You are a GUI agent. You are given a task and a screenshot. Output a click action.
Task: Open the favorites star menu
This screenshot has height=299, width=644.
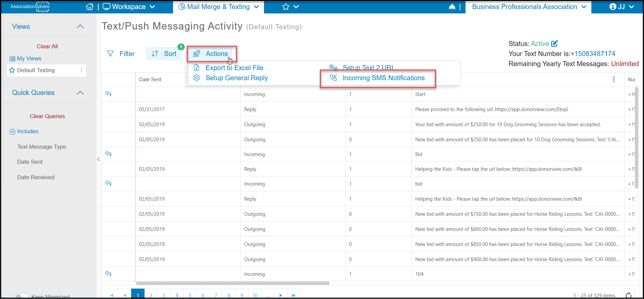[x=290, y=7]
